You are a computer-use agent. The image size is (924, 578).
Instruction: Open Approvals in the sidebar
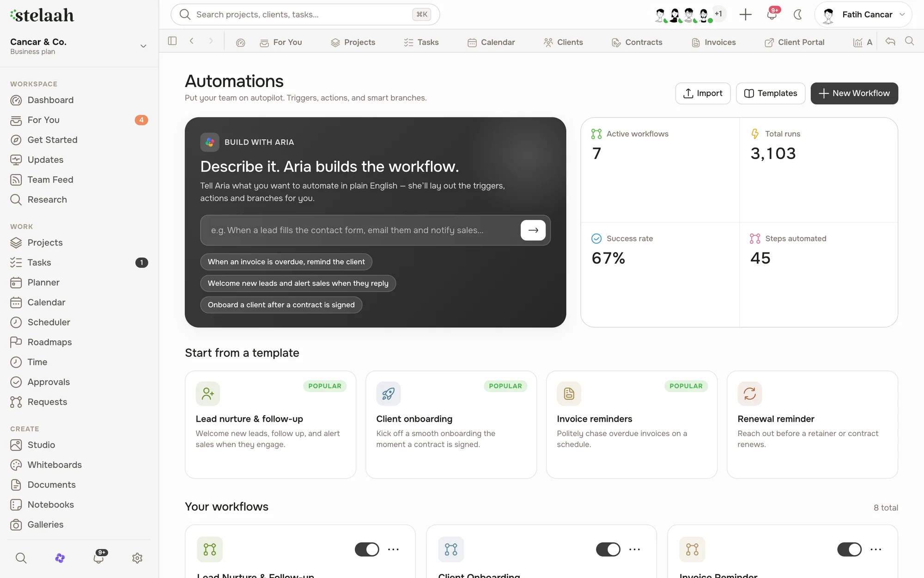click(x=79, y=381)
